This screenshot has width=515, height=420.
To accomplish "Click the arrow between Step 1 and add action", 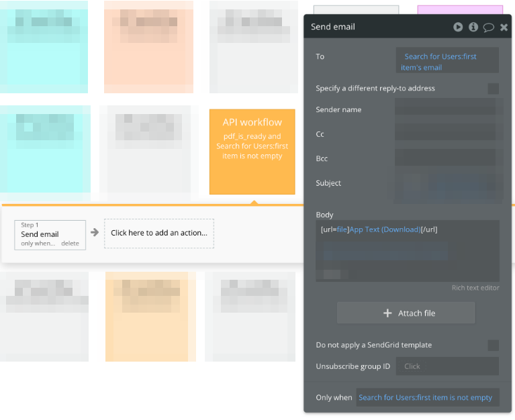I will point(95,233).
